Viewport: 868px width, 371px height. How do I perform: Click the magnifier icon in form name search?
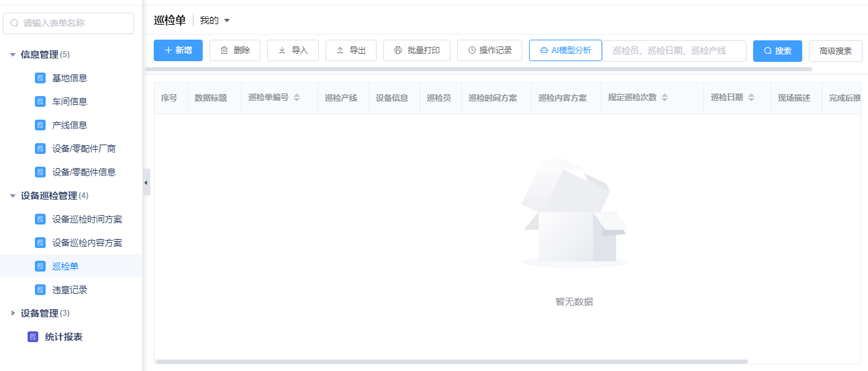point(14,23)
